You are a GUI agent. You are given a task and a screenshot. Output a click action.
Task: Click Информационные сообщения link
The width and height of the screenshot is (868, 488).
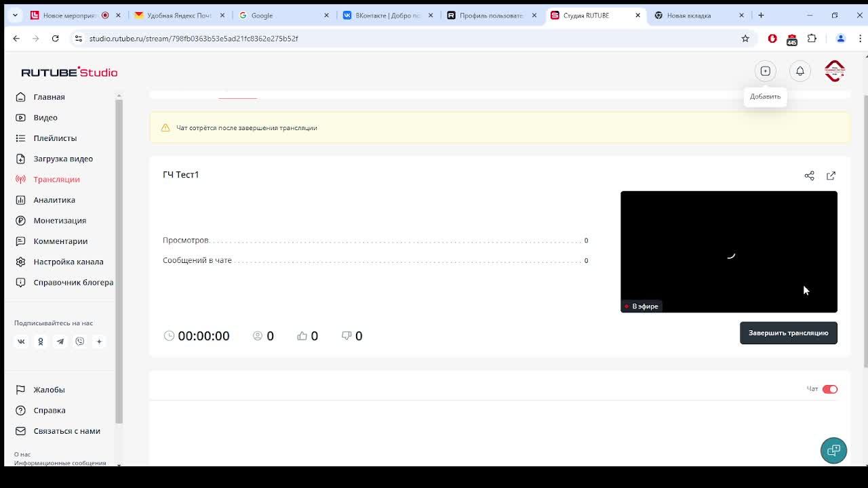(x=60, y=463)
